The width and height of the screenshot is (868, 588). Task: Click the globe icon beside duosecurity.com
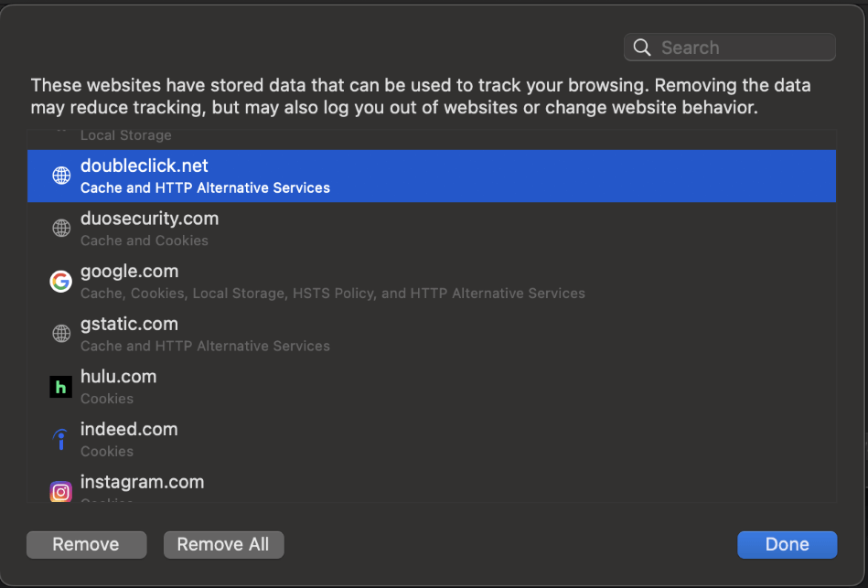(61, 228)
